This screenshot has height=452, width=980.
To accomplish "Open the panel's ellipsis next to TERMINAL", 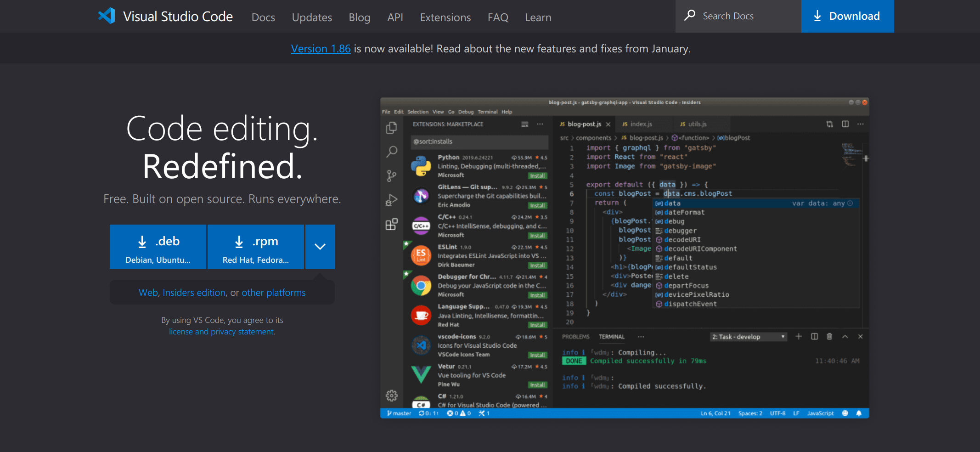I will point(641,337).
